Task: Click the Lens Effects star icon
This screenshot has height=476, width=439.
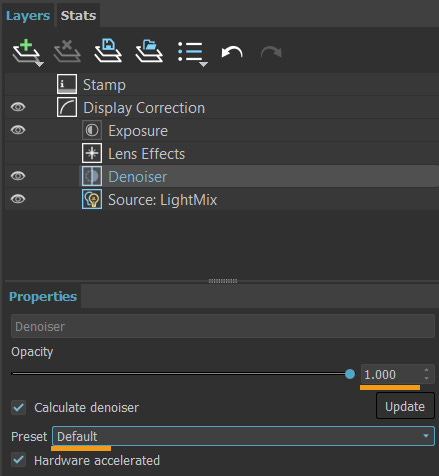Action: [92, 153]
